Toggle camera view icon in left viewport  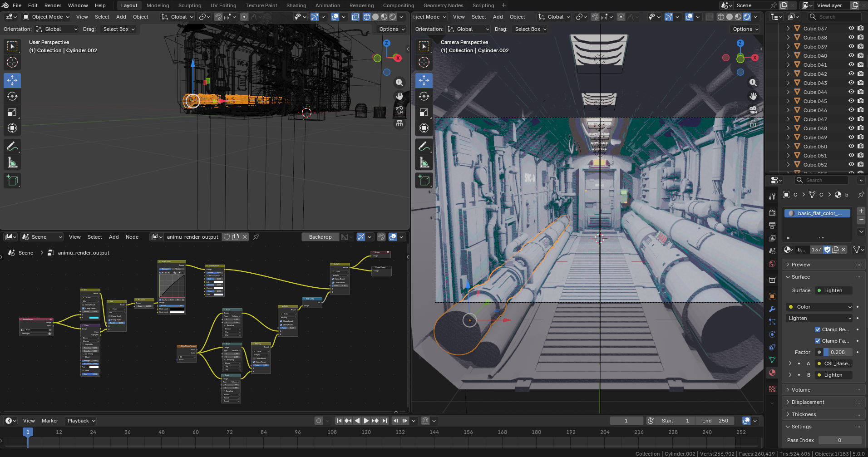[399, 110]
